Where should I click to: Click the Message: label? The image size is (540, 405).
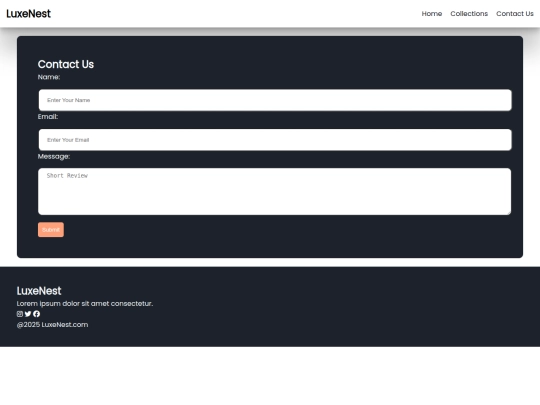54,157
